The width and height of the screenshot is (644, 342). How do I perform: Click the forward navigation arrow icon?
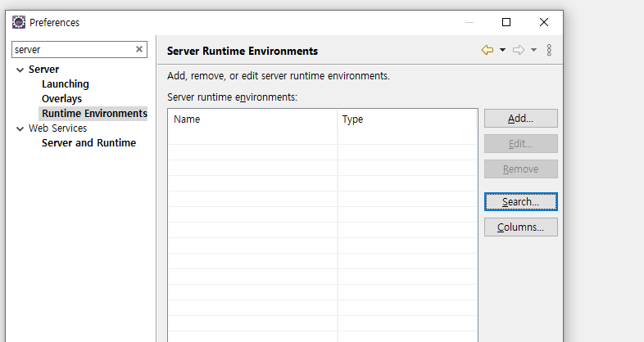point(519,50)
